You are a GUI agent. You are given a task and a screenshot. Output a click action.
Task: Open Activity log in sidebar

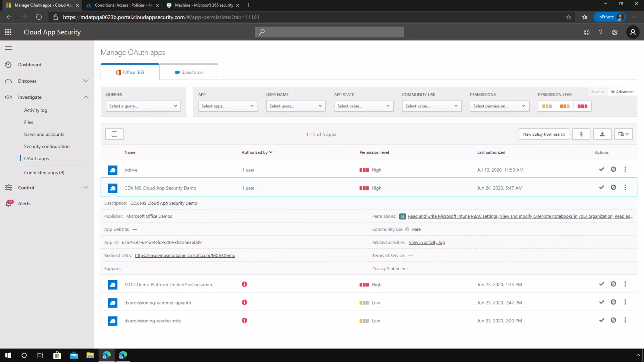pyautogui.click(x=36, y=110)
